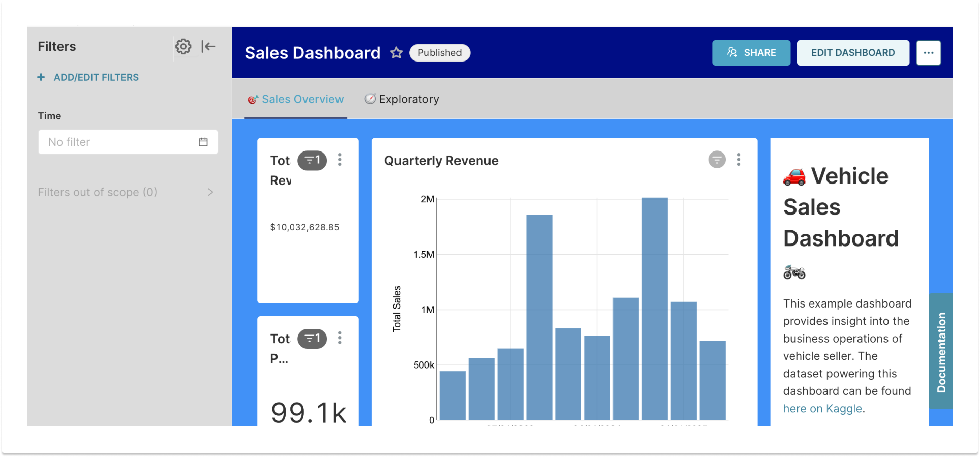
Task: Open the filter settings gear icon
Action: point(183,47)
